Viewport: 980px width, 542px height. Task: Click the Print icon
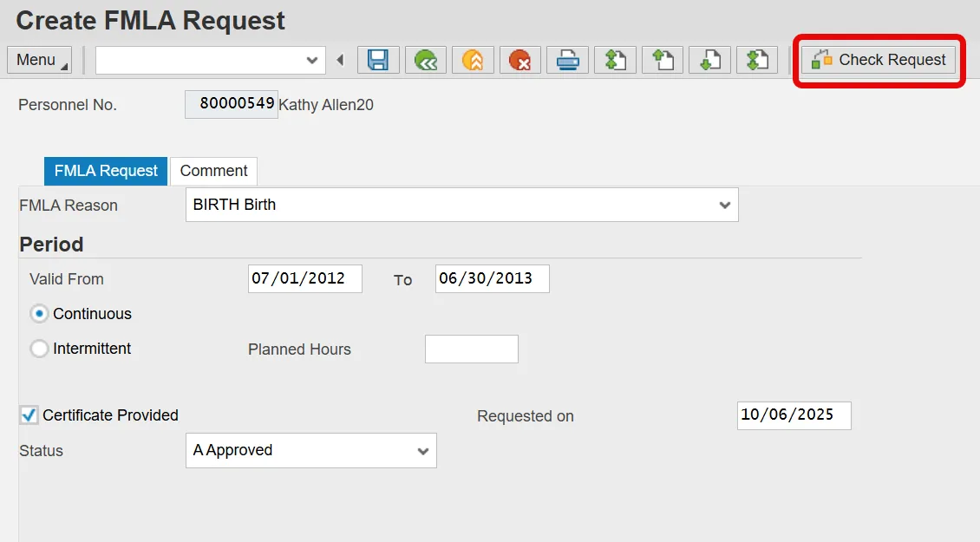(568, 60)
